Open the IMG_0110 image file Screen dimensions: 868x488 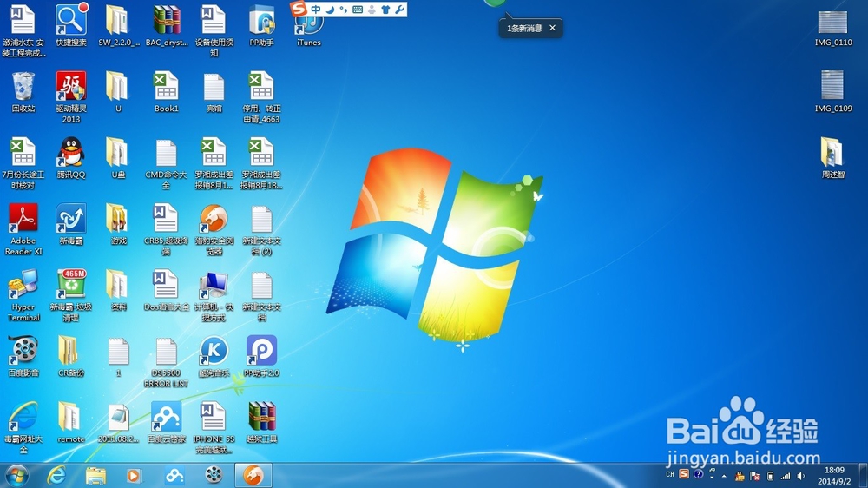pyautogui.click(x=833, y=28)
